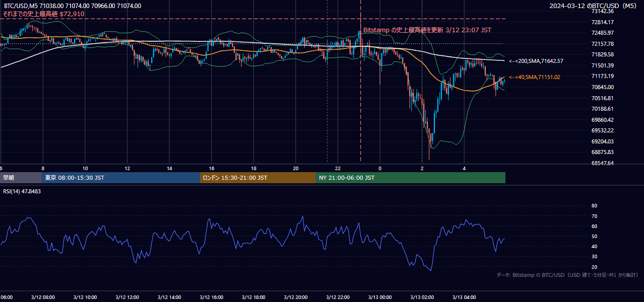Select the Bitstamp の史上最高値を更新 3/12 23:07 JST annotation
Screen dimensions: 644x302
tap(427, 30)
